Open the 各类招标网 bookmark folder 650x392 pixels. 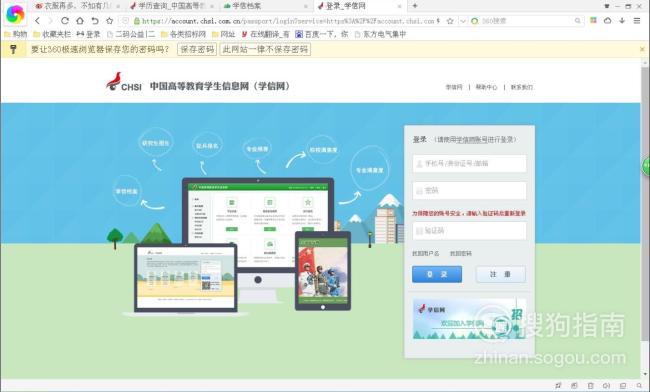(x=183, y=34)
